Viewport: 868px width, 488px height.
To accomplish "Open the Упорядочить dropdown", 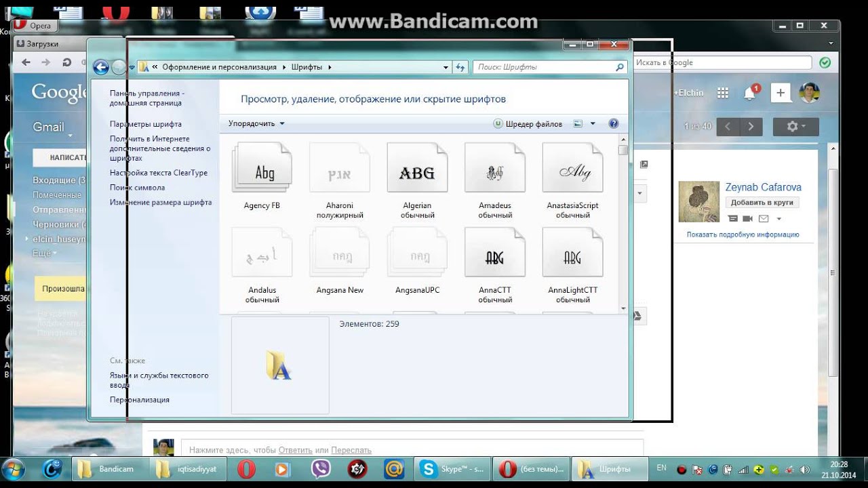I will pyautogui.click(x=256, y=124).
